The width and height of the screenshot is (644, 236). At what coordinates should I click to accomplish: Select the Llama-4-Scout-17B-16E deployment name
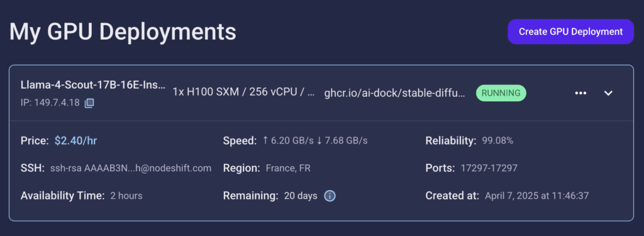click(93, 85)
